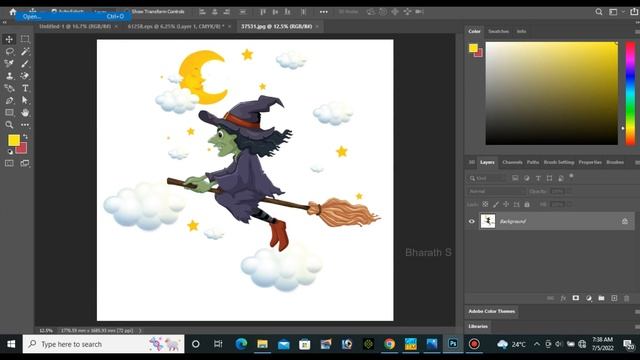Select the Magic Wand tool
Viewport: 640px width, 360px height.
click(25, 51)
